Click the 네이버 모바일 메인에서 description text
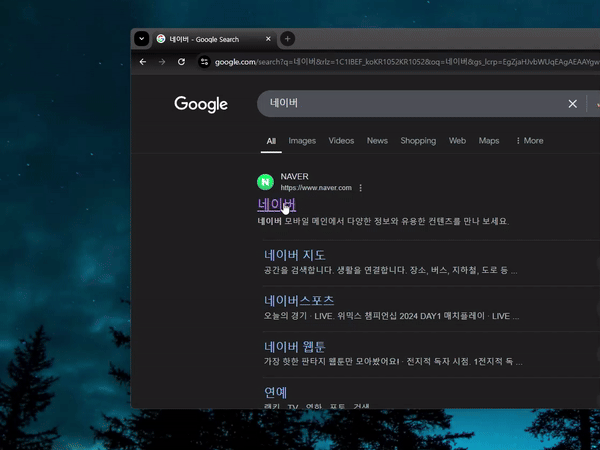 pos(383,221)
